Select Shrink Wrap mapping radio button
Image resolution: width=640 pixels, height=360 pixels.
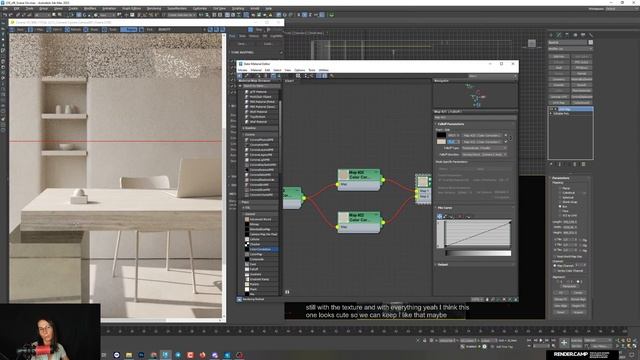coord(560,202)
